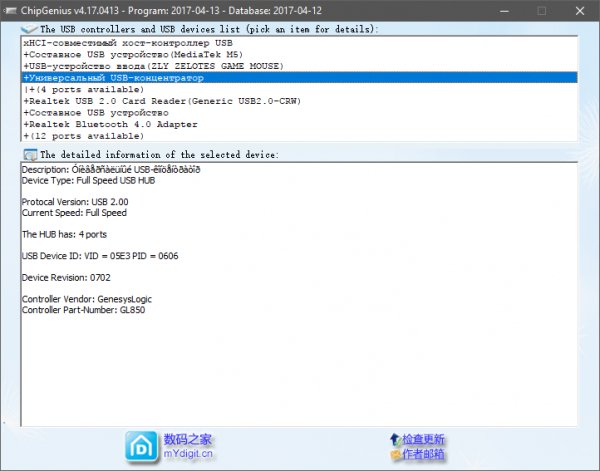The width and height of the screenshot is (600, 471).
Task: Select xHCI host controller USB row
Action: tap(299, 43)
